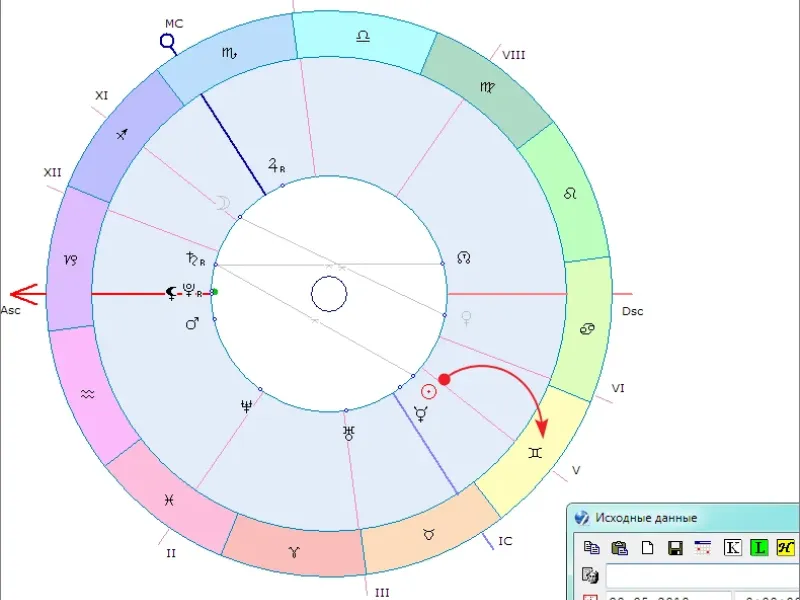Click the empty name input field
Viewport: 800px width, 600px height.
[700, 577]
